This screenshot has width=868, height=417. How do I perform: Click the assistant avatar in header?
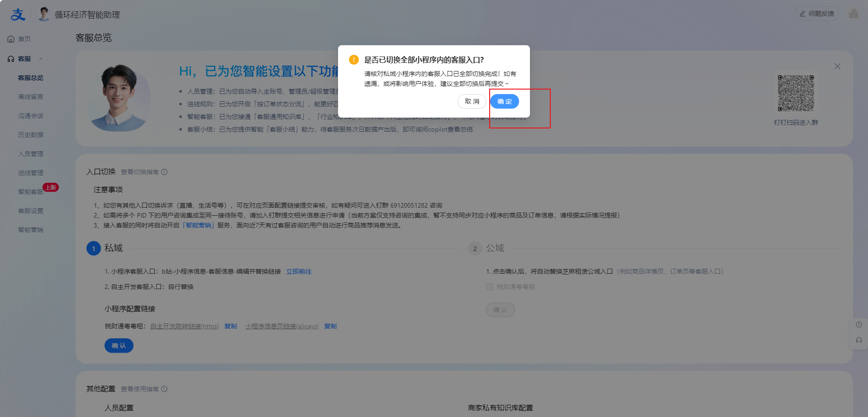tap(44, 14)
